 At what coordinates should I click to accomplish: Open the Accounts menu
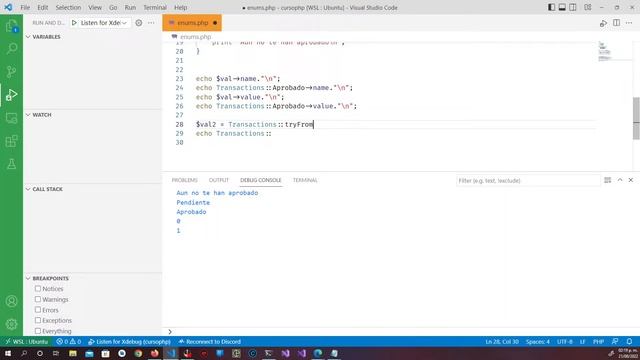[x=11, y=301]
